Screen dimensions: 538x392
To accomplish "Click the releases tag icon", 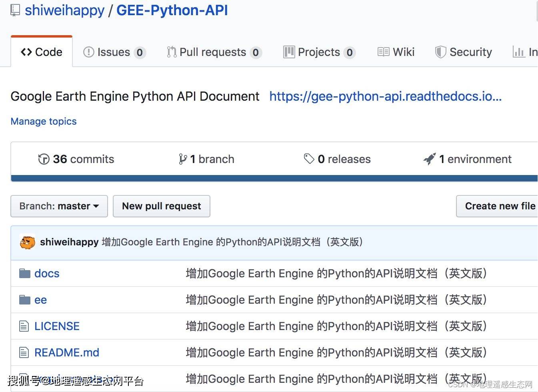I will pyautogui.click(x=309, y=159).
